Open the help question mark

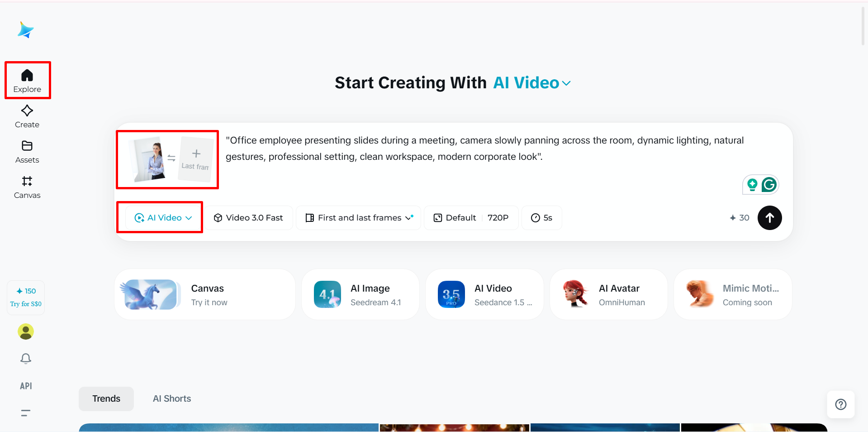coord(840,404)
